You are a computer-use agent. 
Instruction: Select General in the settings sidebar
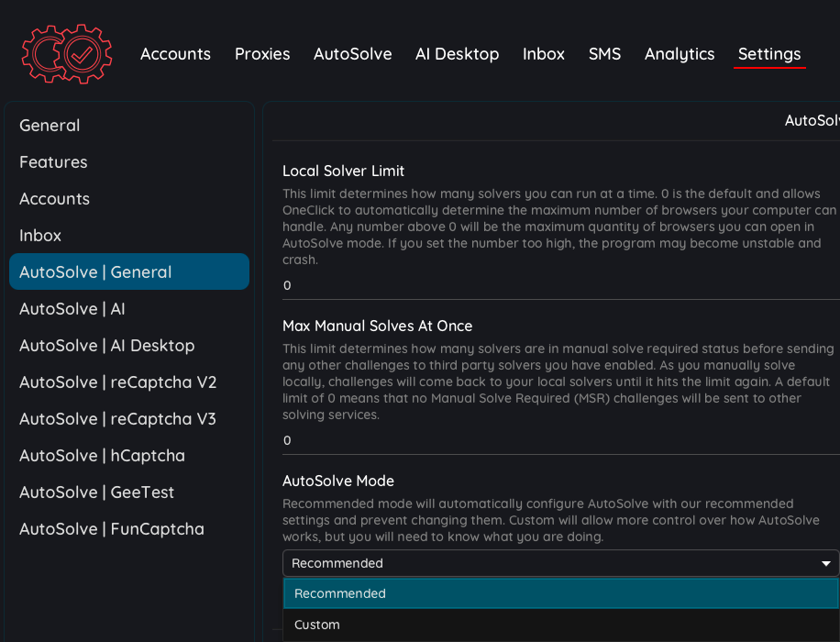[x=50, y=126]
